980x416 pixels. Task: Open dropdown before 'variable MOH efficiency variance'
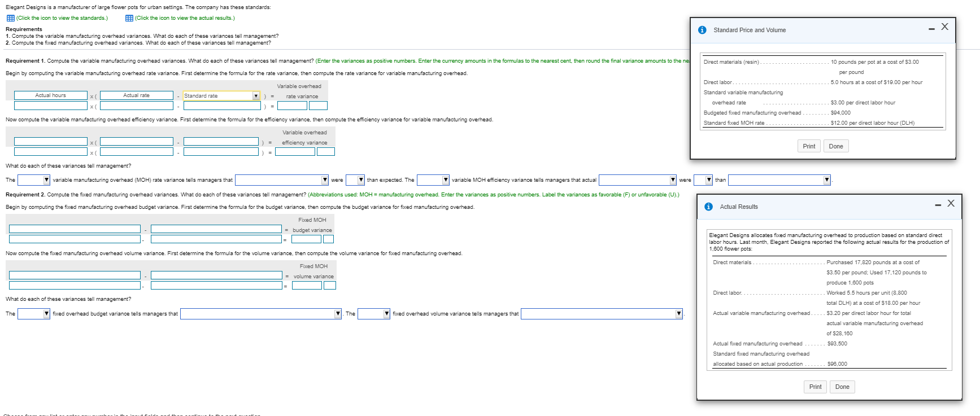[x=433, y=180]
